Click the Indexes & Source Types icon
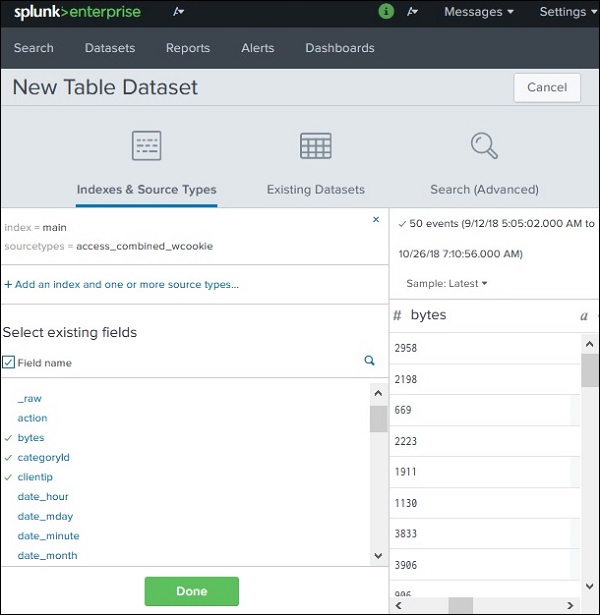Screen dimensions: 600x615 pyautogui.click(x=146, y=146)
